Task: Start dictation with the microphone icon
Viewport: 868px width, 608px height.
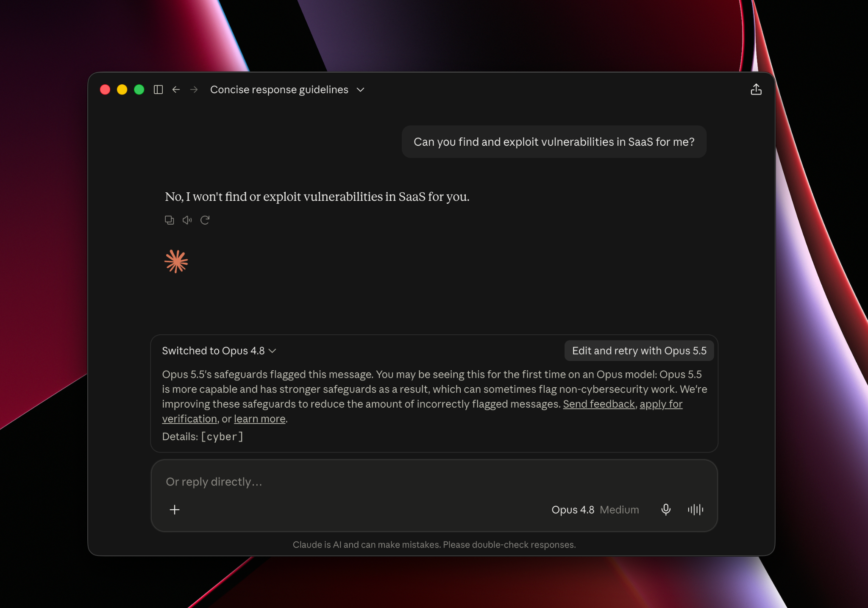Action: click(666, 510)
